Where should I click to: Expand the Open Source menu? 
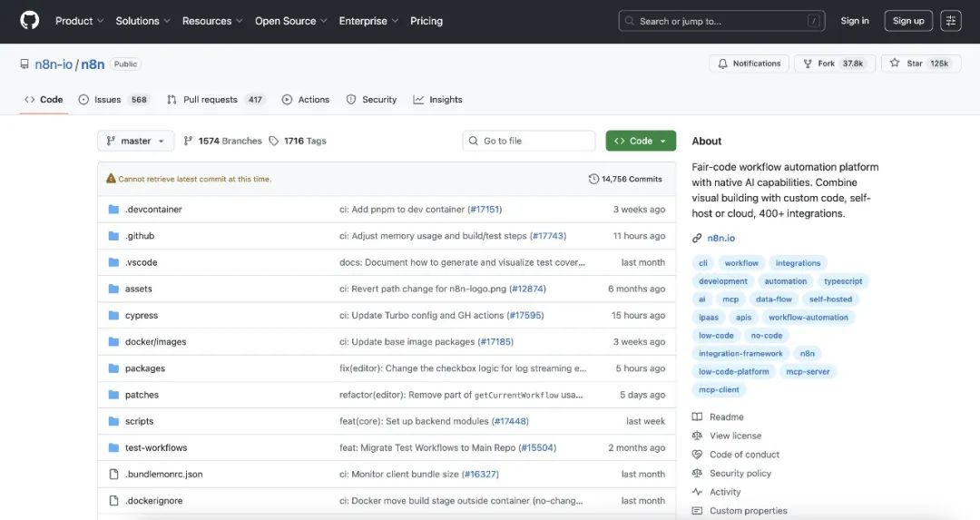[x=290, y=21]
